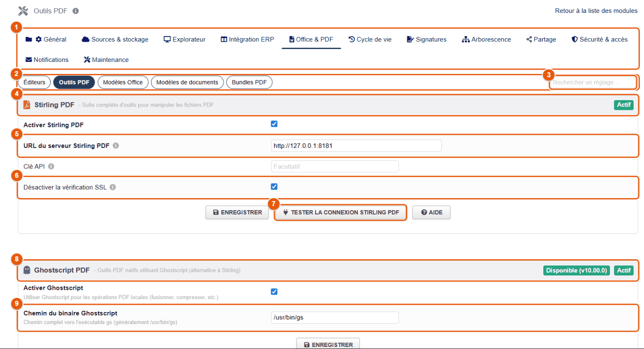Click the Rechercher un réglage search field
This screenshot has height=349, width=644.
(x=592, y=82)
